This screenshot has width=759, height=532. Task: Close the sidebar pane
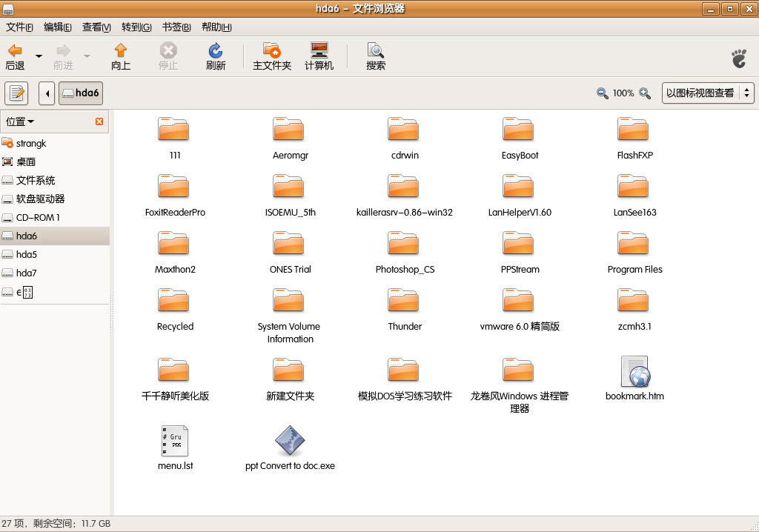point(99,122)
